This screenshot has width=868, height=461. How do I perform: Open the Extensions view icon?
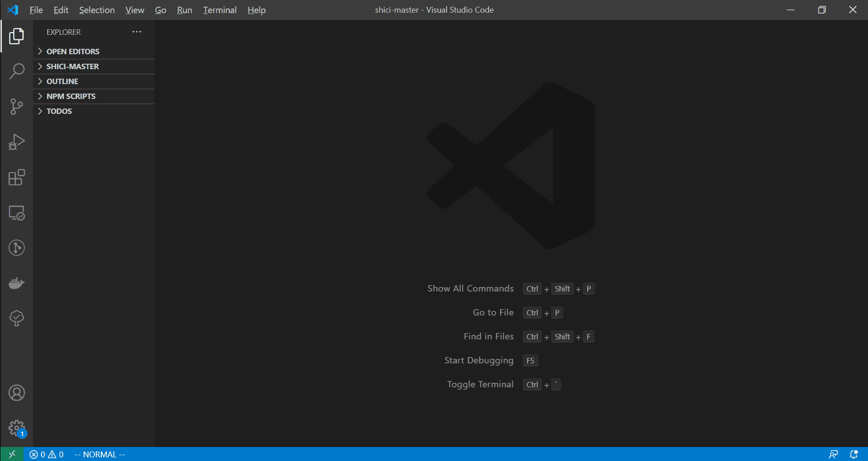click(x=17, y=177)
